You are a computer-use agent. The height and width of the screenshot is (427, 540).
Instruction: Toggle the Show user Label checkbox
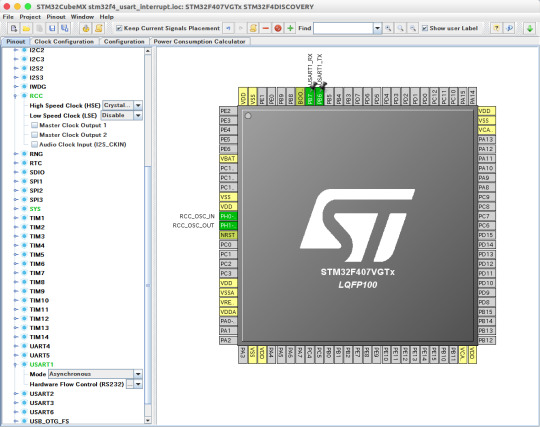425,28
